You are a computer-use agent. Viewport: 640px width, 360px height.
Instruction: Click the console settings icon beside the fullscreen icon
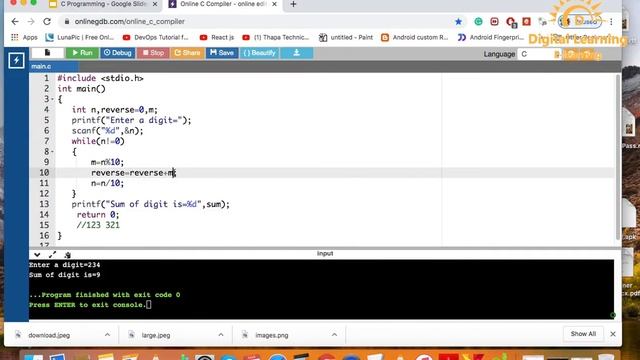(x=67, y=255)
